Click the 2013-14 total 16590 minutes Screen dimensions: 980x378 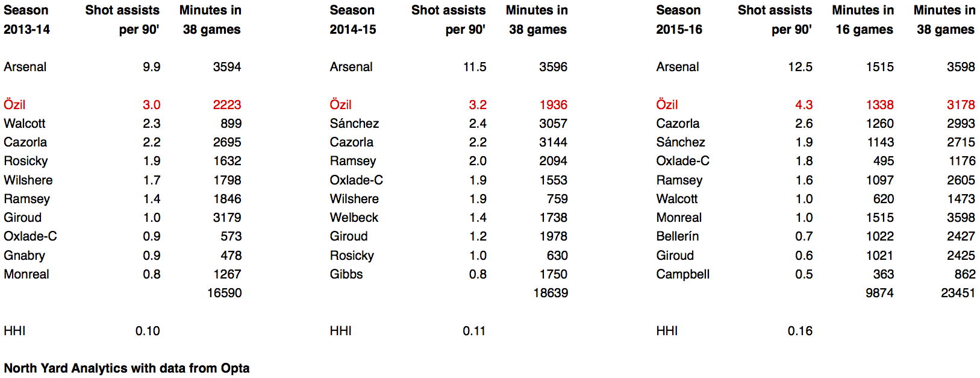click(x=224, y=293)
